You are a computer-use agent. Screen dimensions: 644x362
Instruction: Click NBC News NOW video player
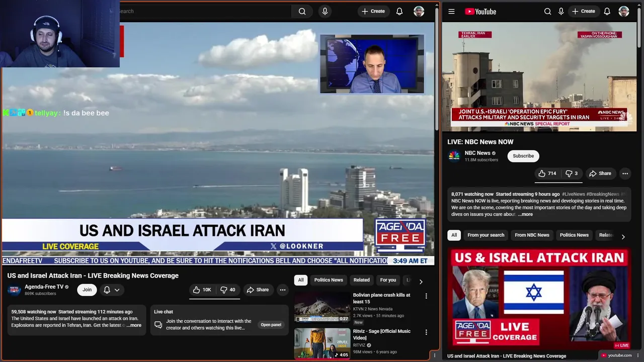coord(539,77)
